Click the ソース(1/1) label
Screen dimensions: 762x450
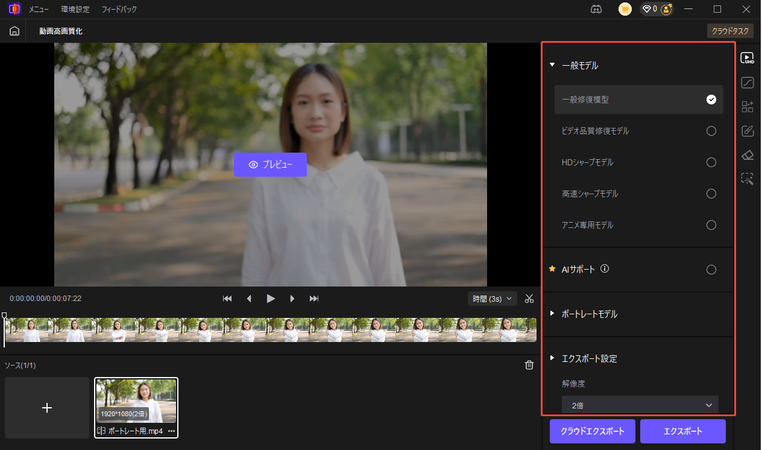click(x=20, y=365)
